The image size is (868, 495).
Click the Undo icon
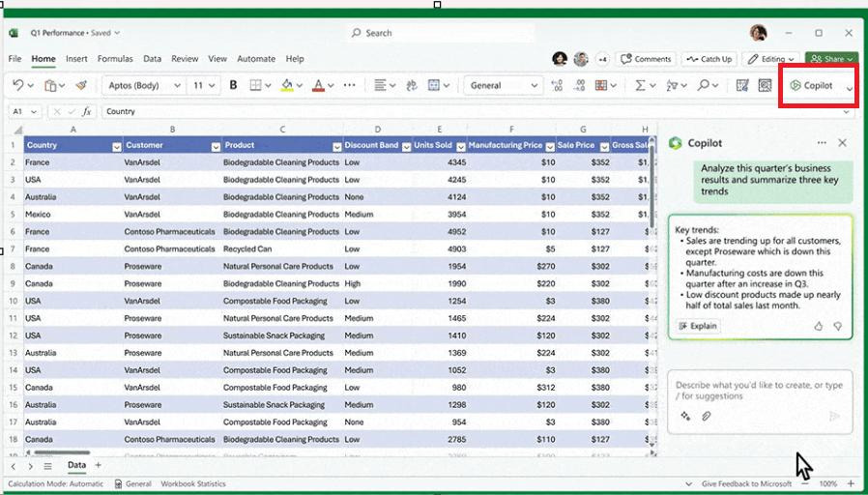pyautogui.click(x=17, y=85)
